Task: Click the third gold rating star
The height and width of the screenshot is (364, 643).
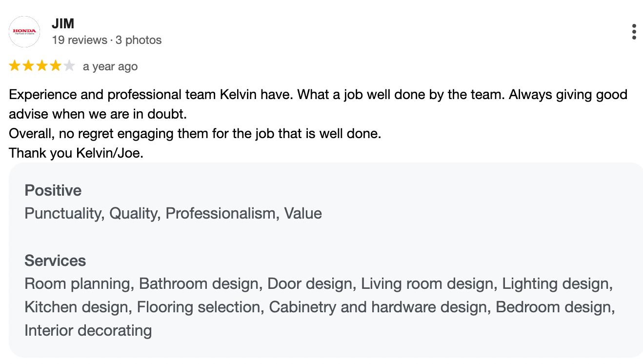Action: (x=42, y=66)
